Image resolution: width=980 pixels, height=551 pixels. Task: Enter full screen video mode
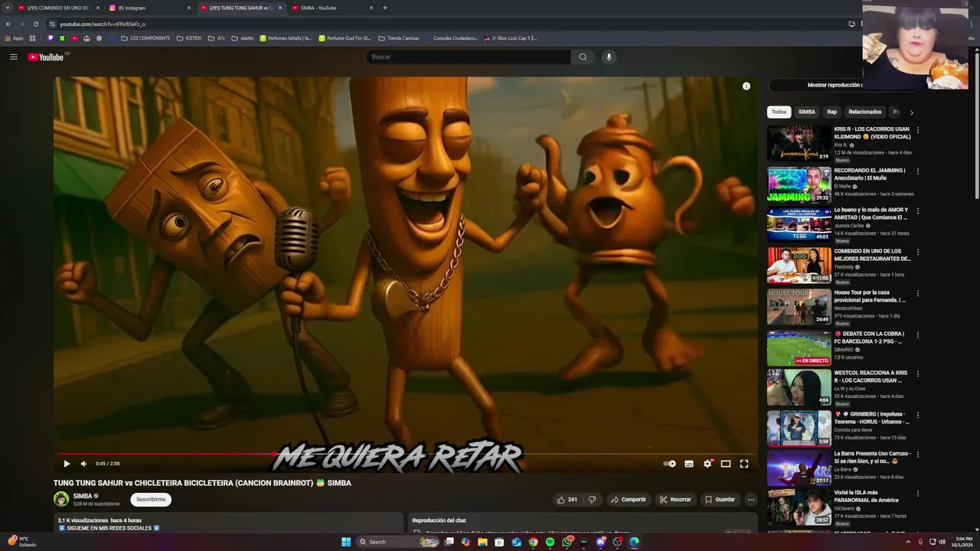tap(744, 464)
